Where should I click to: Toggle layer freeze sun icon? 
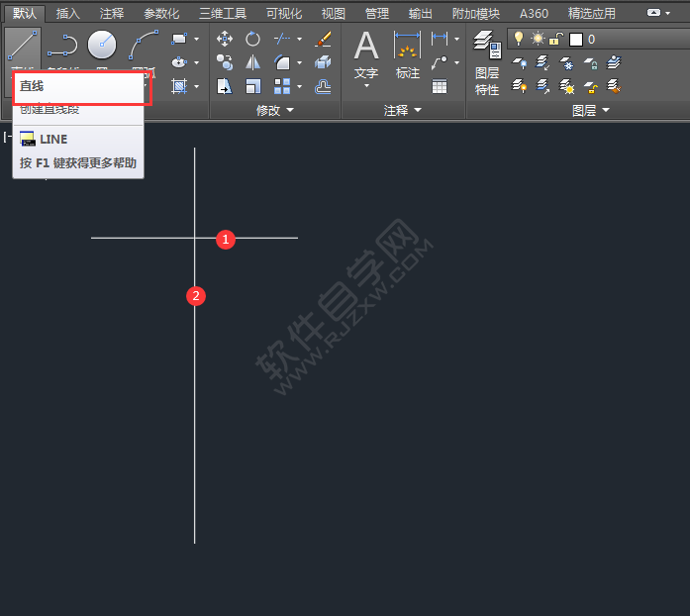538,39
